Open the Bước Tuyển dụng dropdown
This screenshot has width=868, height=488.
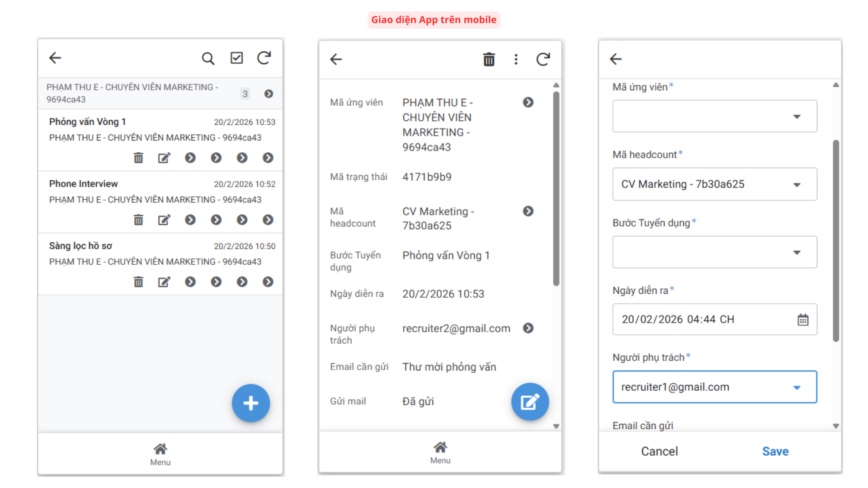point(714,252)
